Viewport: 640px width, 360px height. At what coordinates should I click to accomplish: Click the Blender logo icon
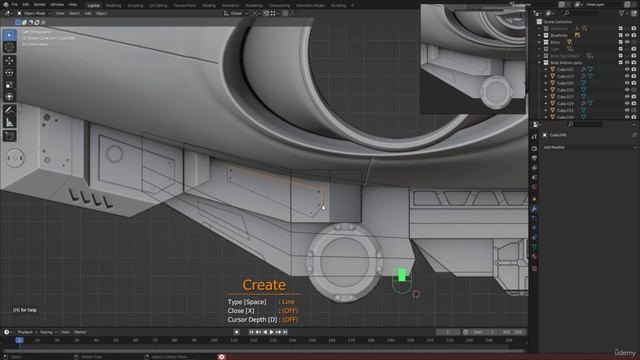pyautogui.click(x=5, y=4)
